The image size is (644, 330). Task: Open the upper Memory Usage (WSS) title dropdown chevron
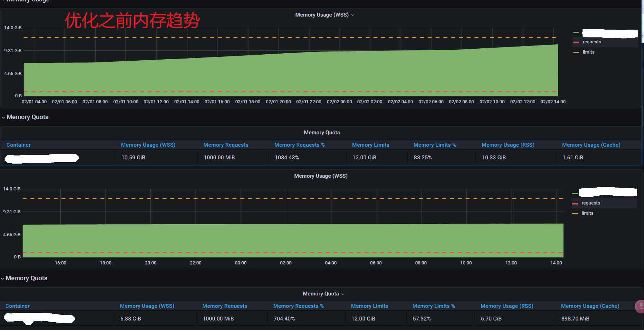point(353,15)
